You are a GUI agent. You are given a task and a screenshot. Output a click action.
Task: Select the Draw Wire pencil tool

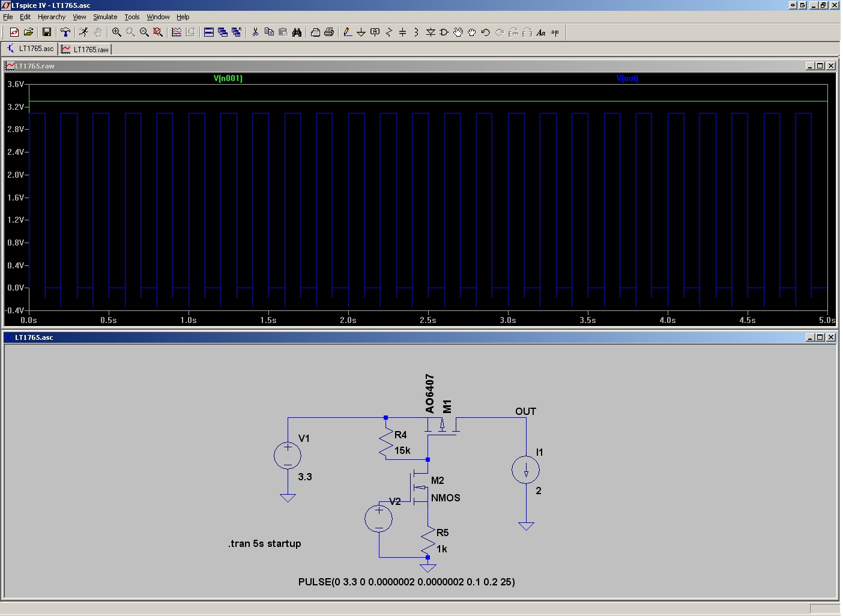tap(348, 32)
